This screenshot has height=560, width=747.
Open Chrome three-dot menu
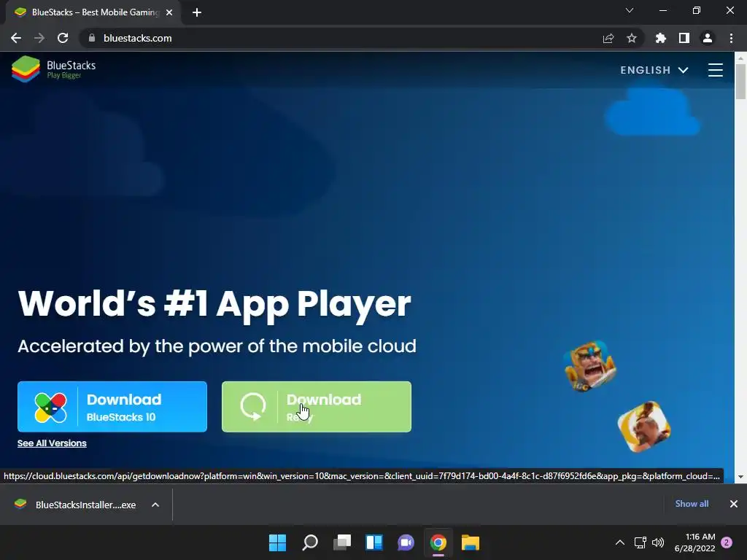[731, 38]
